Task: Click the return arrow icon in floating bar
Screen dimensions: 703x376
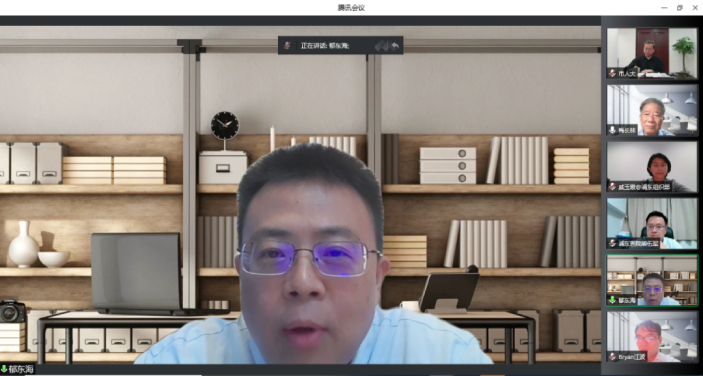Action: (x=395, y=45)
